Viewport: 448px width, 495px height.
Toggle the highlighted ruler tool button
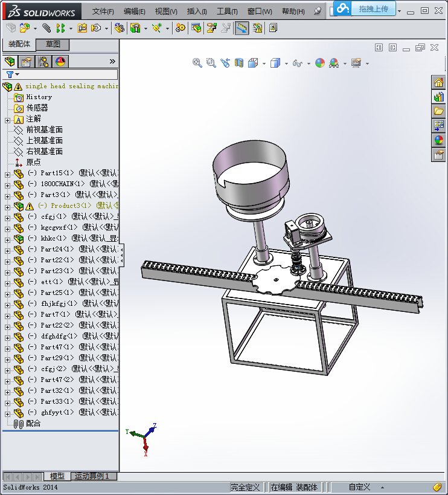(242, 28)
